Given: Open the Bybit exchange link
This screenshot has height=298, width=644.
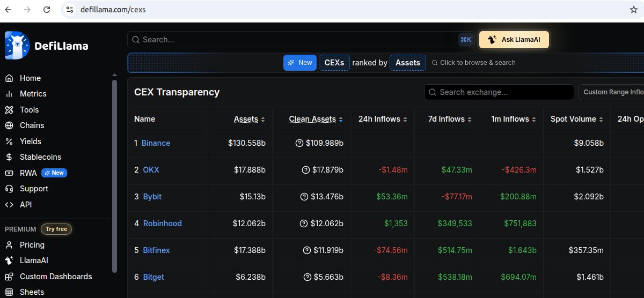Looking at the screenshot, I should 152,197.
